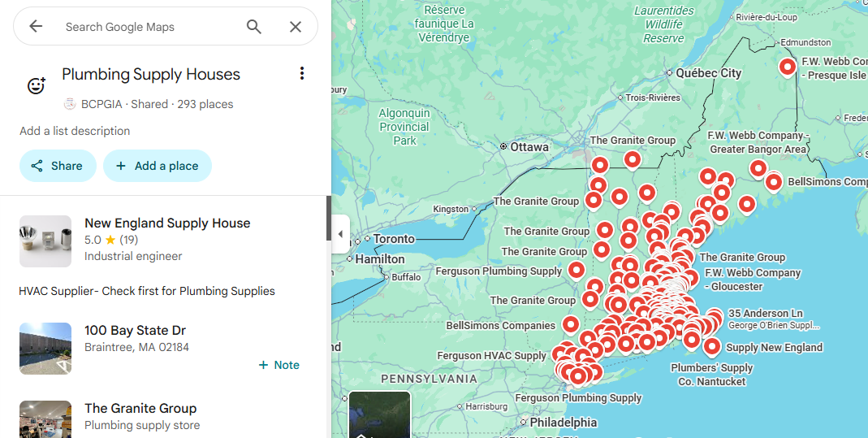Click the Supply New England map pin
The height and width of the screenshot is (438, 868).
712,347
